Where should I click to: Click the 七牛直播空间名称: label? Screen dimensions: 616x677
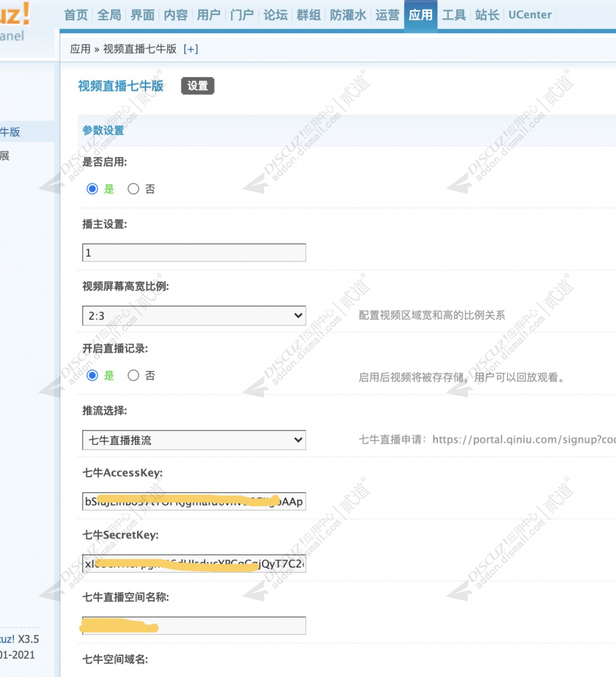click(x=126, y=598)
